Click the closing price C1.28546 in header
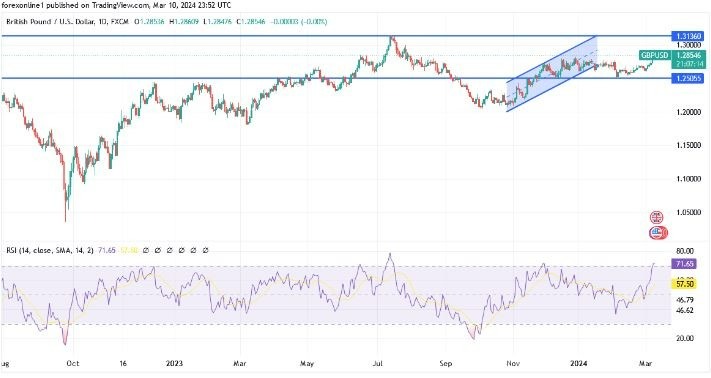 tap(251, 21)
